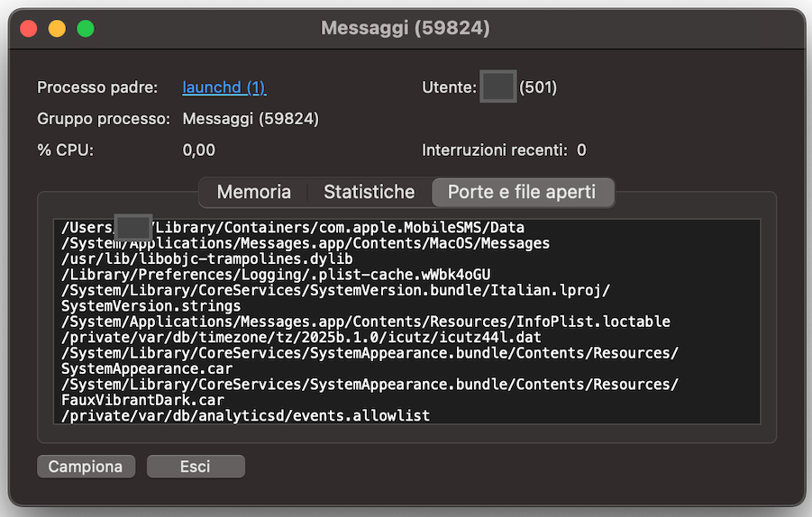The height and width of the screenshot is (517, 812).
Task: Click the icutz44l.dat timezone path line
Action: click(301, 338)
